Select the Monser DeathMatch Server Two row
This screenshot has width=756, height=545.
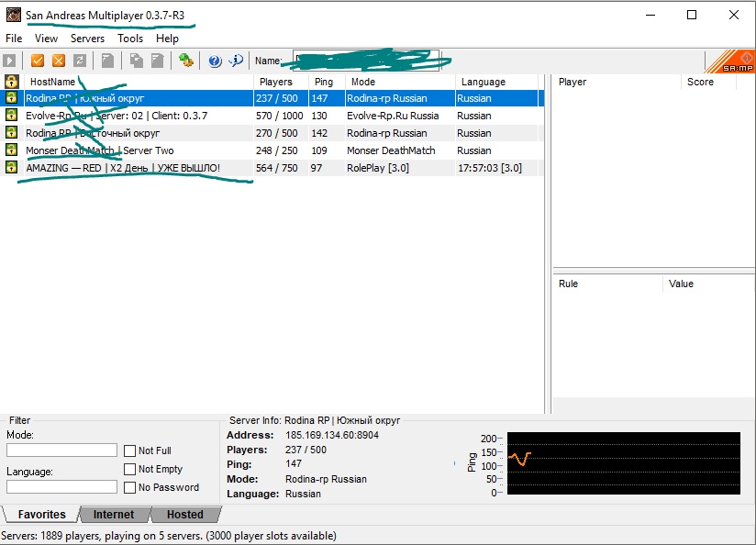coord(272,150)
